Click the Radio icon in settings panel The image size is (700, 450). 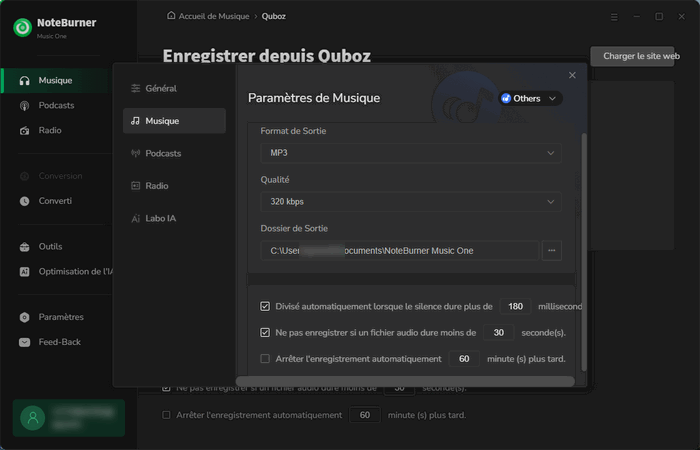click(135, 186)
